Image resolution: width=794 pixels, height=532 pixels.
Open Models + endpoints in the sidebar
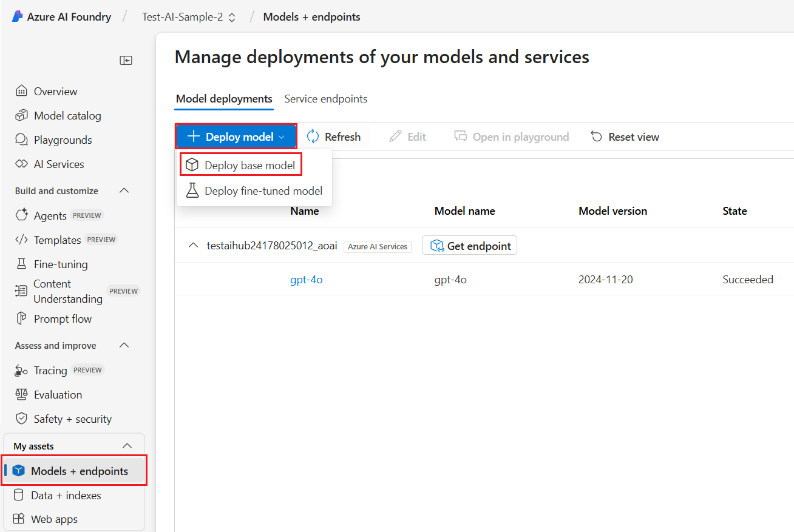pyautogui.click(x=74, y=471)
